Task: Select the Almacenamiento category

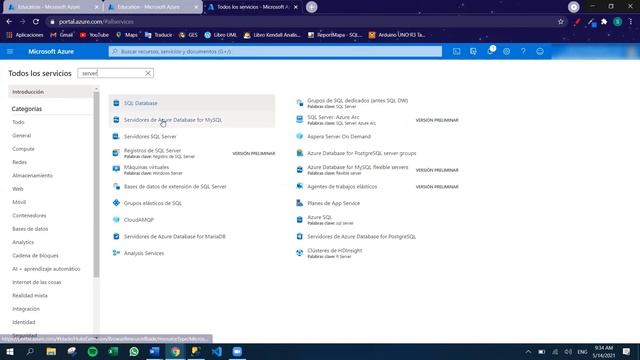Action: pos(33,176)
